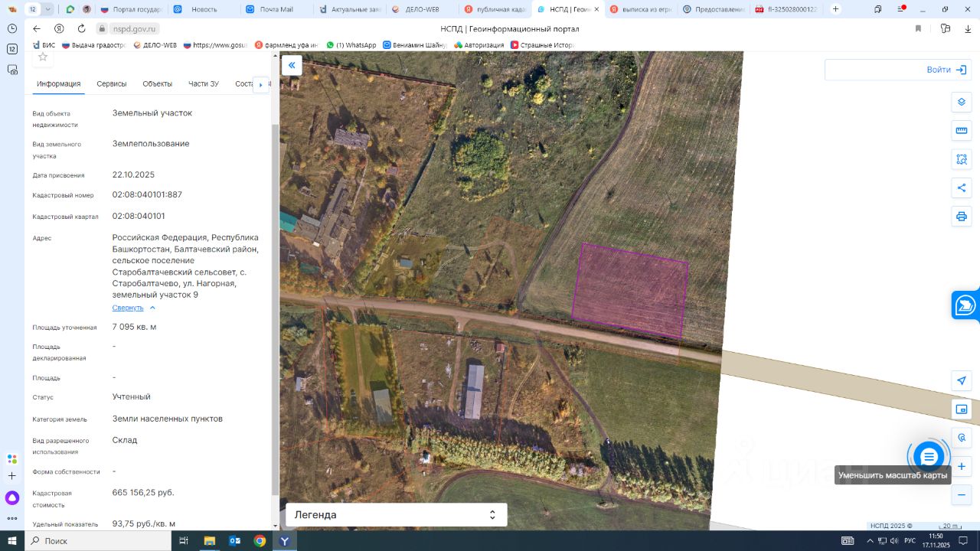Select the highlighted purple land parcel
The image size is (980, 551).
(631, 290)
